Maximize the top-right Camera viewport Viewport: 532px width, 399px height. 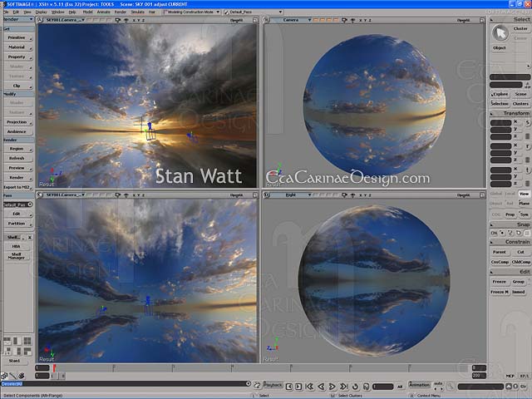482,19
